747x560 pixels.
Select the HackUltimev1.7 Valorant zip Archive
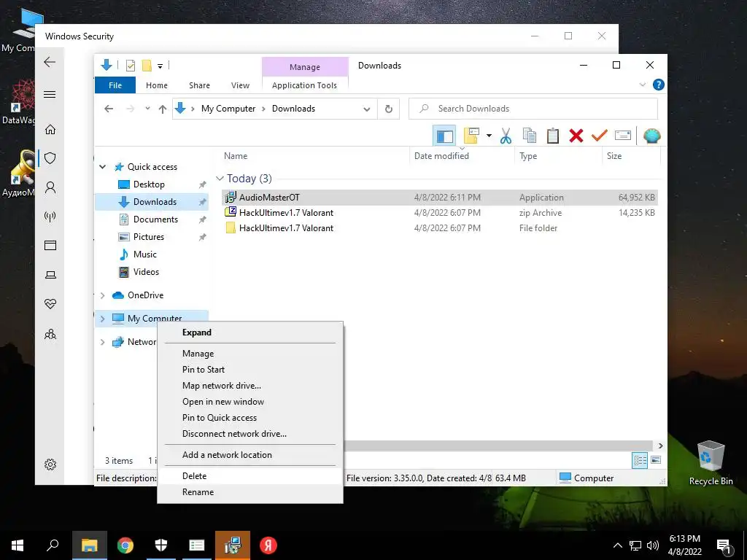439,213
